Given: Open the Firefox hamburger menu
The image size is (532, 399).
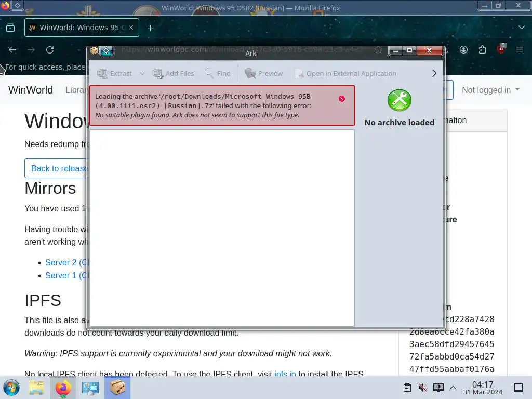Looking at the screenshot, I should [520, 49].
